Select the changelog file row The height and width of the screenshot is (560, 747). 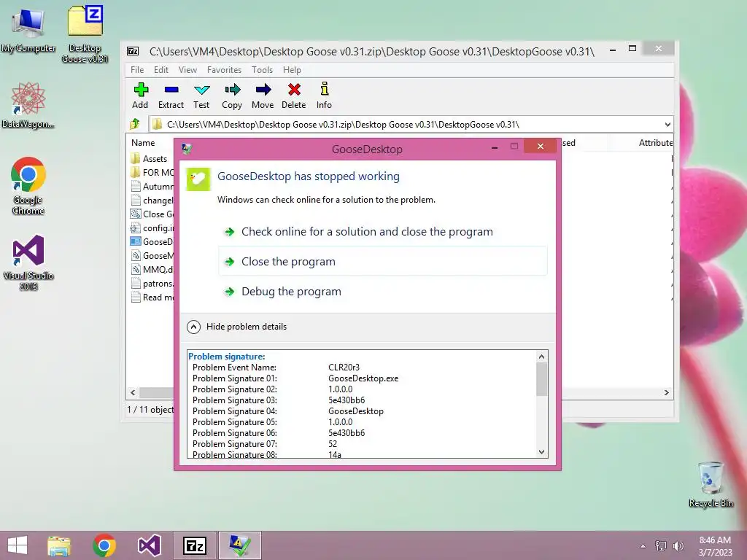tap(151, 201)
